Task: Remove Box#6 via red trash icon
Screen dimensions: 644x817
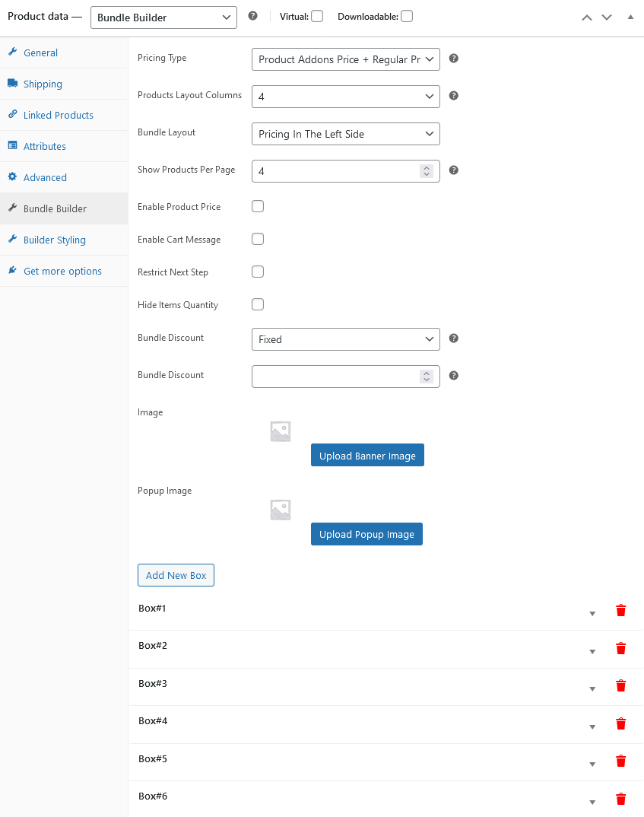Action: click(x=620, y=799)
